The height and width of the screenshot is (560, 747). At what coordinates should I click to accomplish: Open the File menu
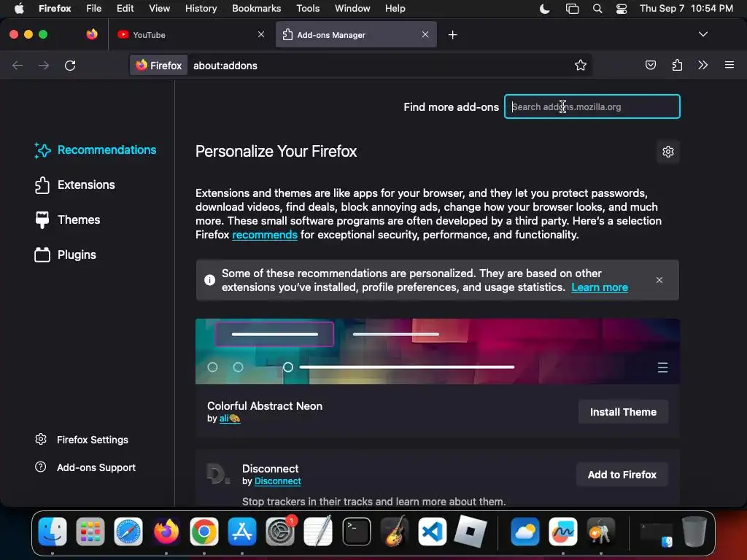tap(93, 8)
